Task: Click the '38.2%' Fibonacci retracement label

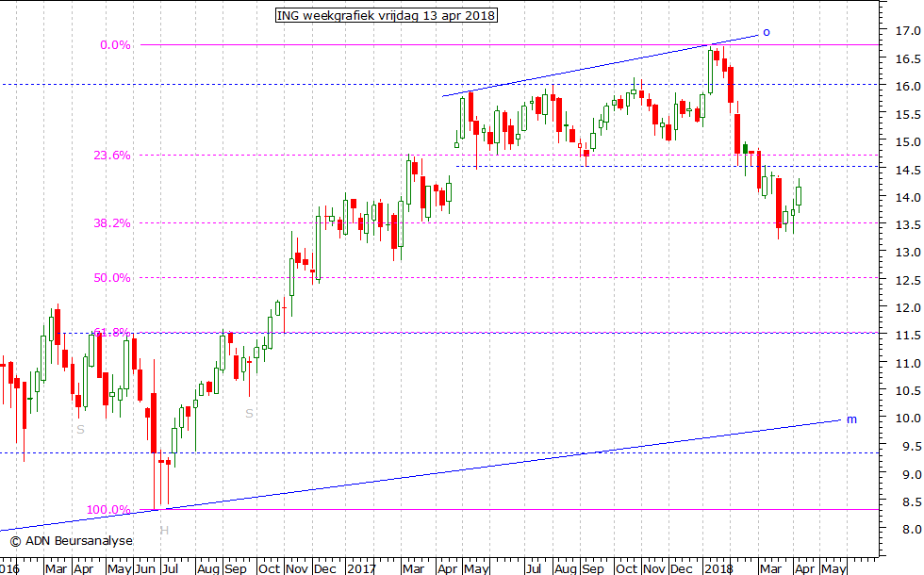Action: coord(112,223)
